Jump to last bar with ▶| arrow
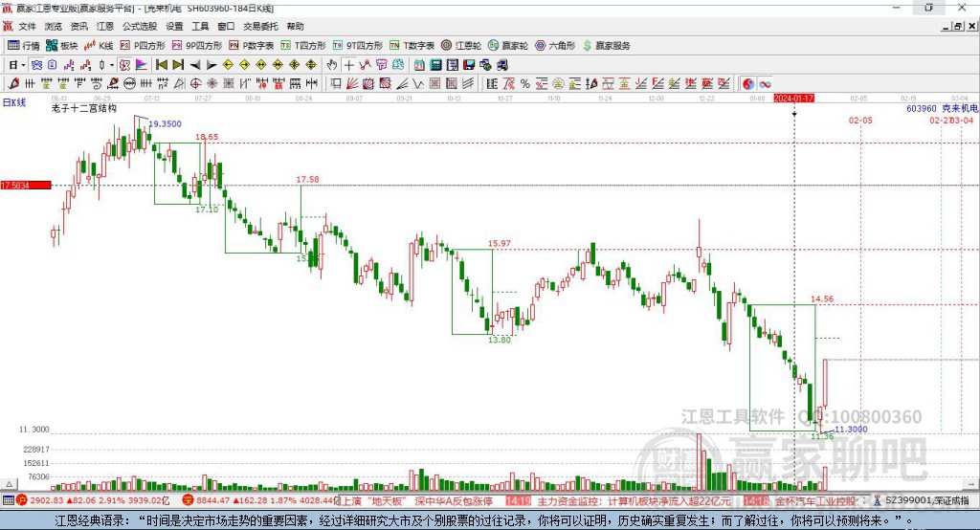The height and width of the screenshot is (530, 980). pyautogui.click(x=178, y=65)
